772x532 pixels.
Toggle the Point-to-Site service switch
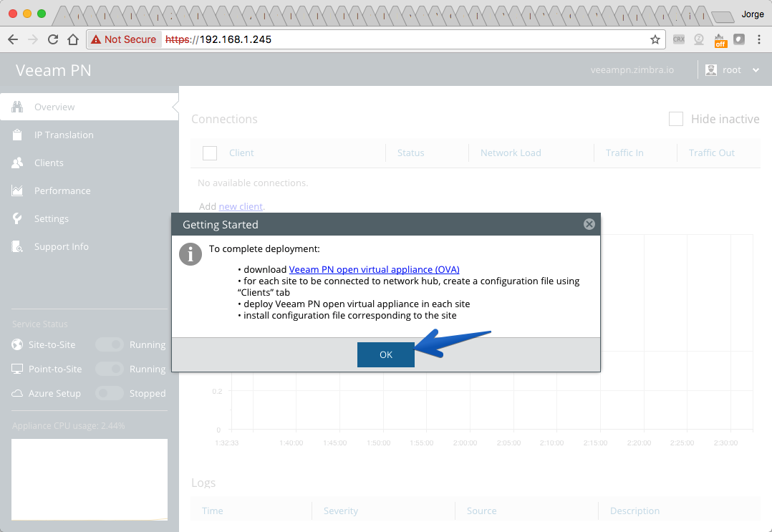tap(110, 369)
